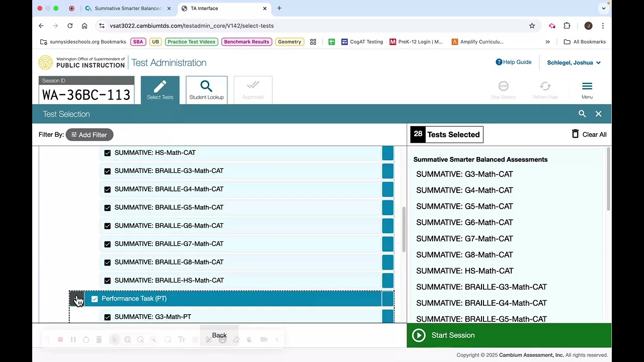Go to the browser home page
Image resolution: width=644 pixels, height=362 pixels.
(85, 26)
